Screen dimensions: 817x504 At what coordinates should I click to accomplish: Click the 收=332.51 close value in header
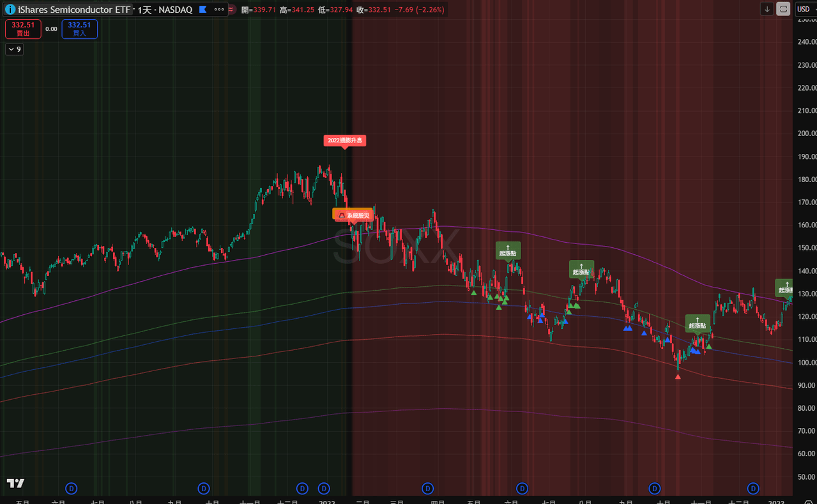(374, 10)
